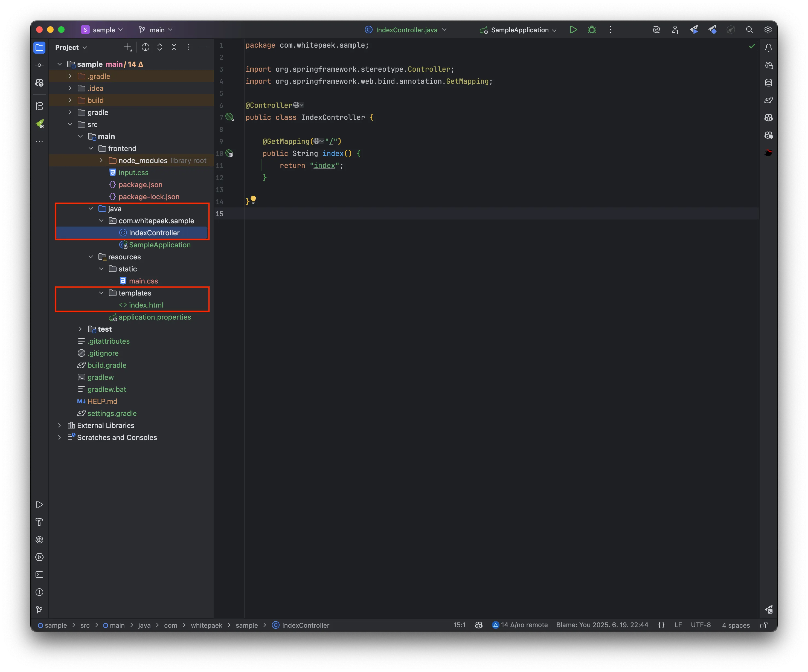The height and width of the screenshot is (672, 808).
Task: Collapse all in Project tree
Action: point(174,47)
